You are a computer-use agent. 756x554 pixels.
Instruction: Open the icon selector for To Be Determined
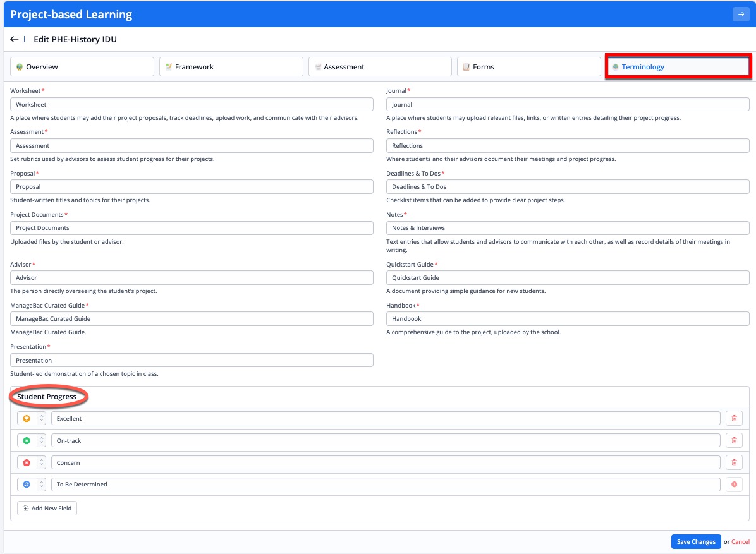pyautogui.click(x=32, y=485)
